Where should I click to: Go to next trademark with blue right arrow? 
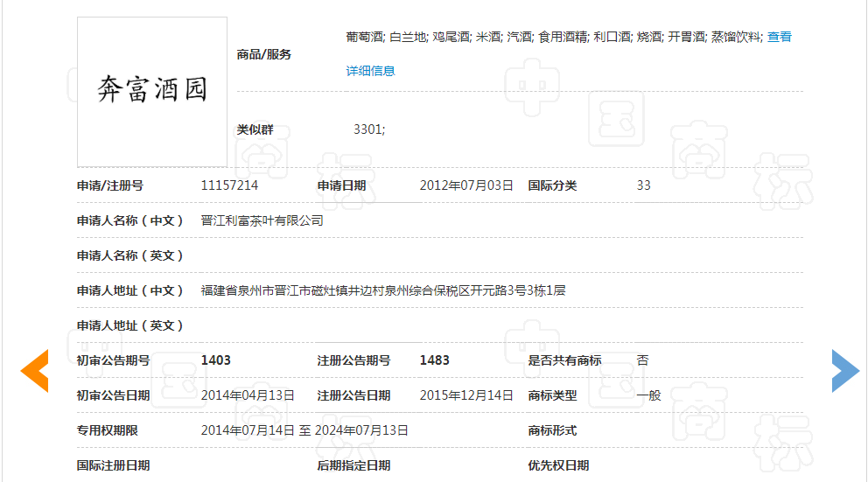(845, 371)
